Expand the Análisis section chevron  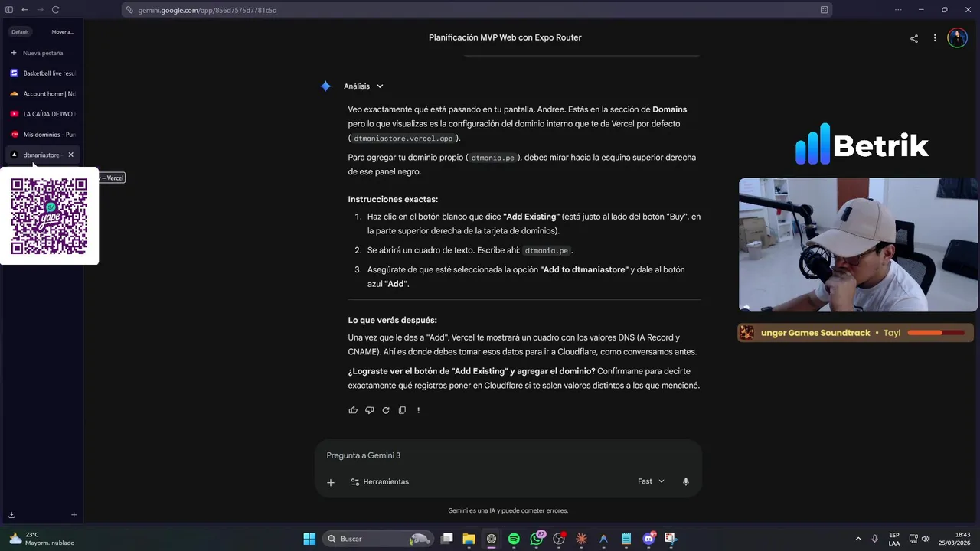point(380,86)
